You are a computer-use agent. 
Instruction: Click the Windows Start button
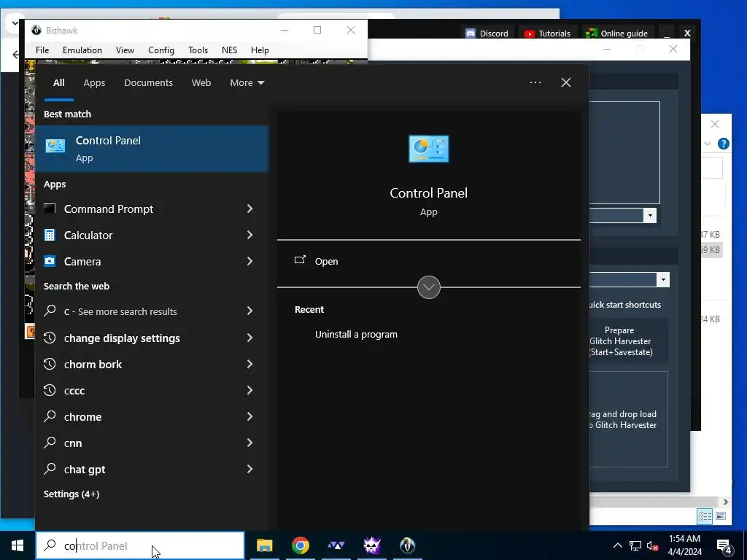[18, 545]
